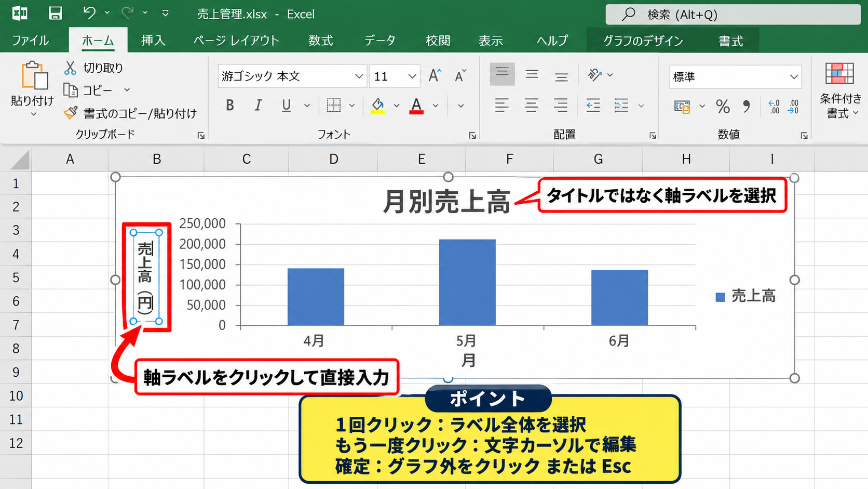The height and width of the screenshot is (489, 868).
Task: Switch to the 挿入 tab
Action: [x=153, y=41]
